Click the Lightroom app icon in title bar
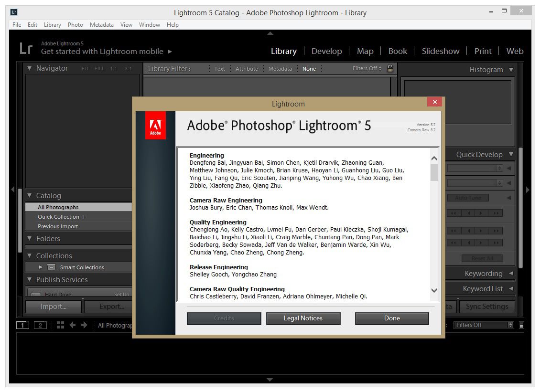 coord(14,12)
